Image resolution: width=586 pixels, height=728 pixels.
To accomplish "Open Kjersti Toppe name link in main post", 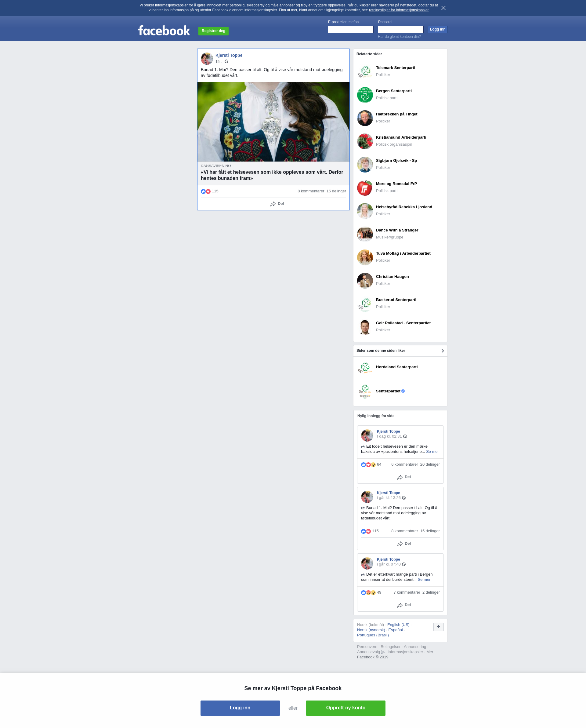I will coord(229,55).
